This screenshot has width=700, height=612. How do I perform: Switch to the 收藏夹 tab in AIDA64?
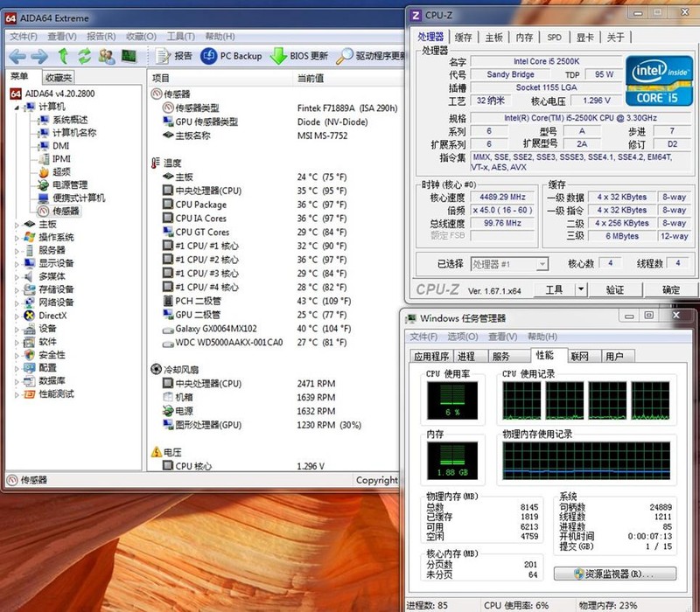pos(59,78)
